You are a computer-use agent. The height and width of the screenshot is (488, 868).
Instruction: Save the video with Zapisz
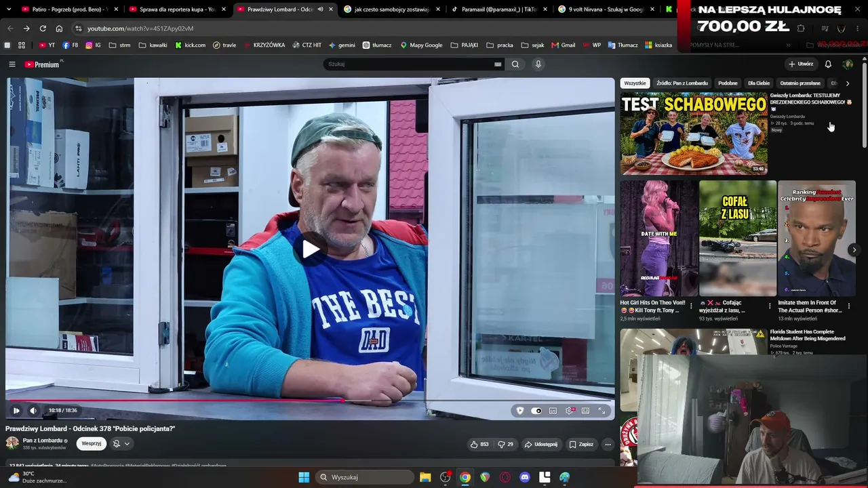(x=581, y=445)
